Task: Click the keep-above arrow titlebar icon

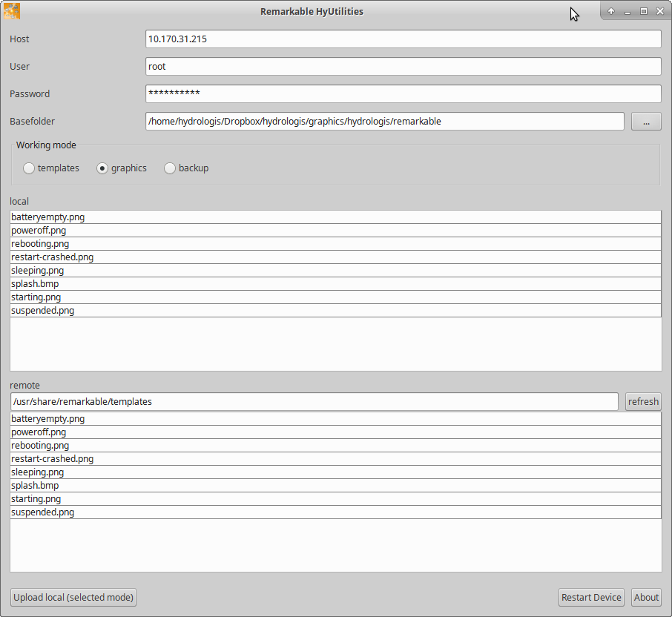Action: 611,12
